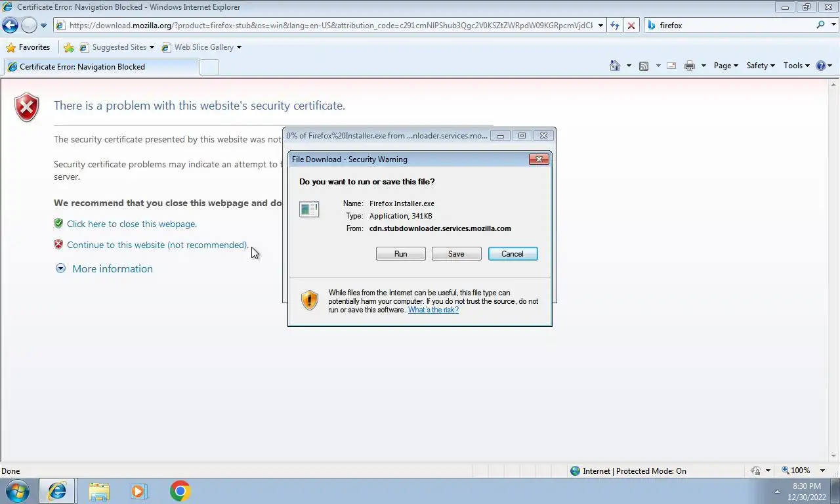Minimize the Firefox Installer download progress window
The height and width of the screenshot is (504, 840).
click(500, 136)
